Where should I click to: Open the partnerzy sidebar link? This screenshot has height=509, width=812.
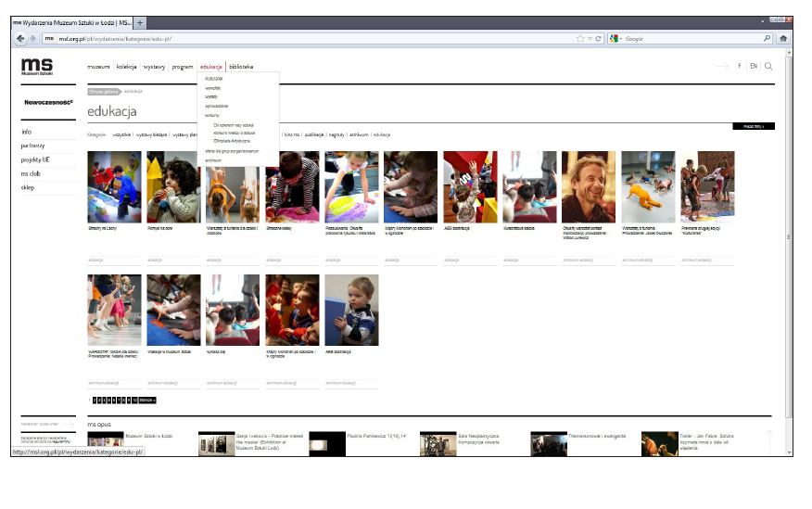pos(33,146)
